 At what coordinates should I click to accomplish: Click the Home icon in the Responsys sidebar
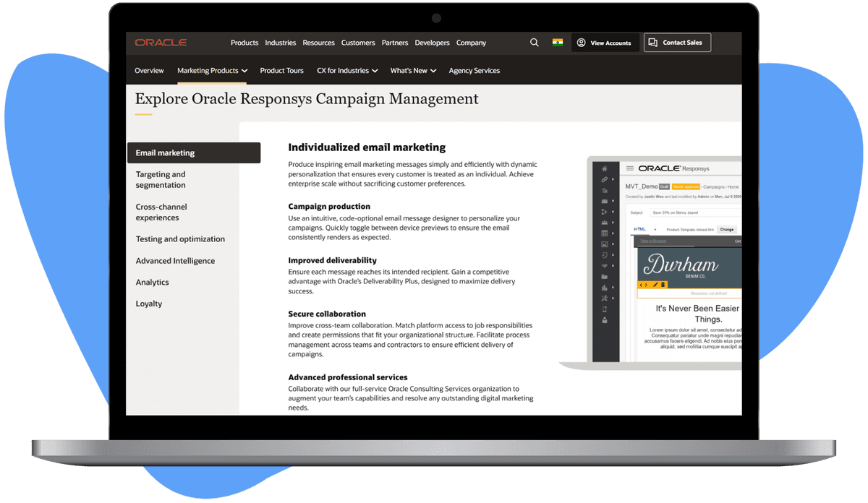coord(605,168)
